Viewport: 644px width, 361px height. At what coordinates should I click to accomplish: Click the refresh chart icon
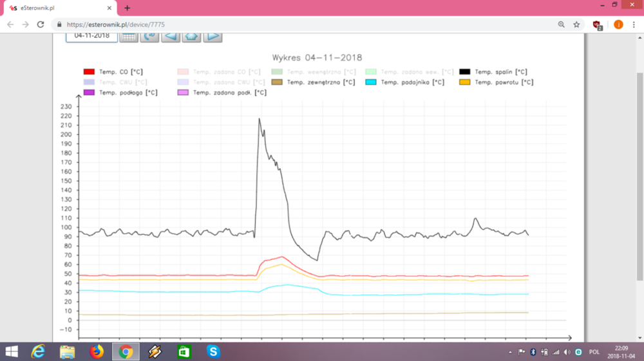(x=149, y=36)
